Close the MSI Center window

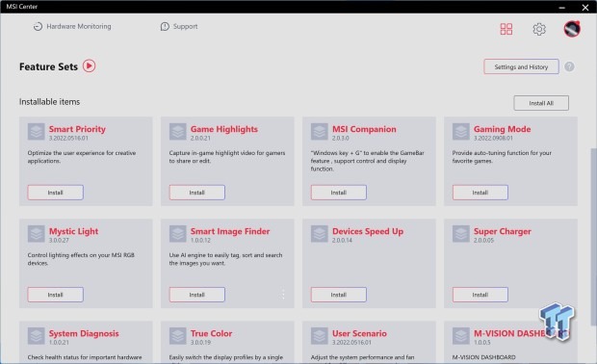(585, 7)
